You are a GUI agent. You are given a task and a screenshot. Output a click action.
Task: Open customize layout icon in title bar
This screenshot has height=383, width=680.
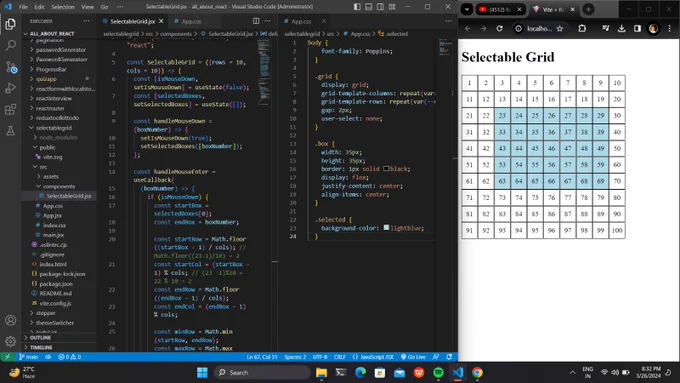[x=392, y=7]
